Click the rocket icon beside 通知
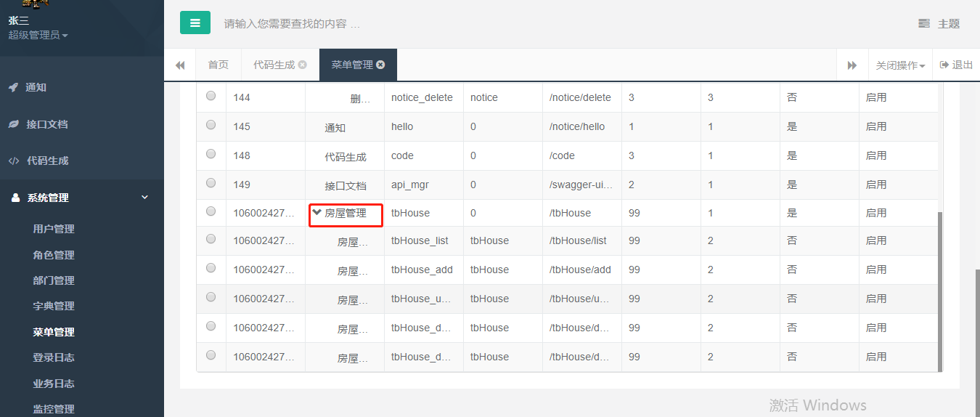 click(13, 87)
